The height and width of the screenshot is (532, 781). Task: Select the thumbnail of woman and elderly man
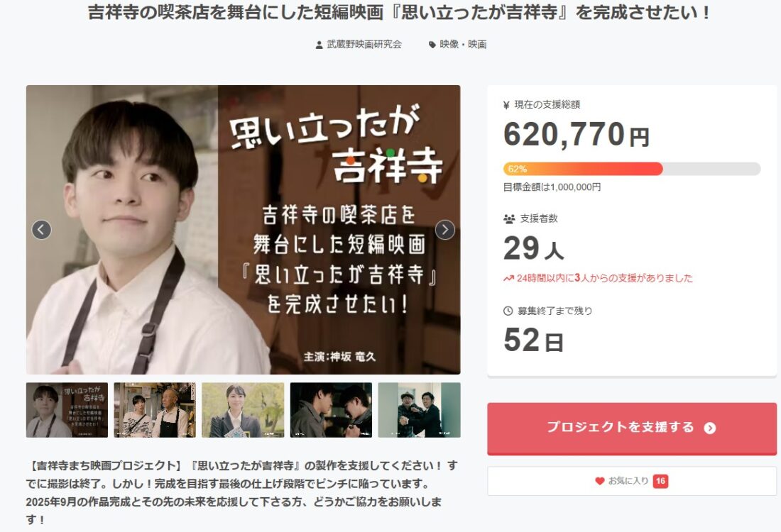click(155, 410)
